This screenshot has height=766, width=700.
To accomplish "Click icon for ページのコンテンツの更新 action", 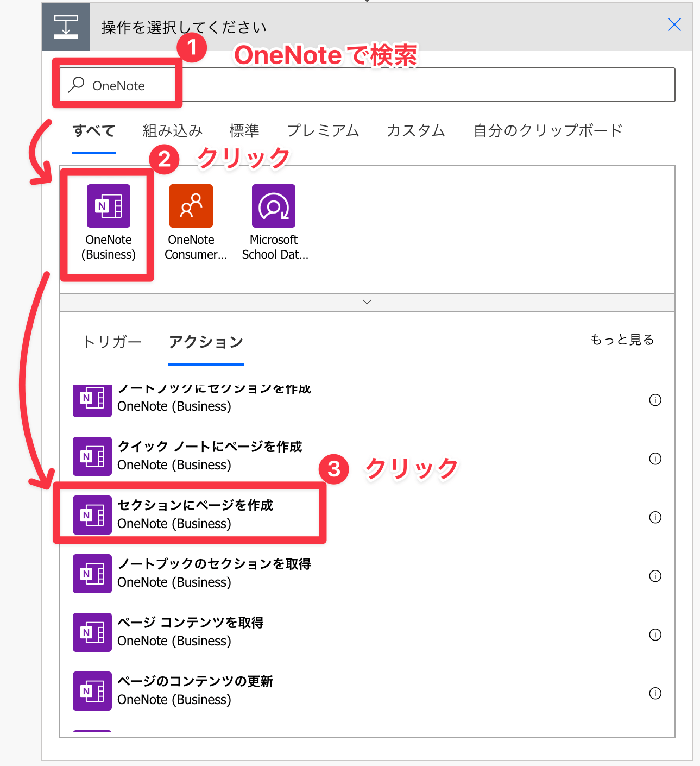I will [92, 691].
